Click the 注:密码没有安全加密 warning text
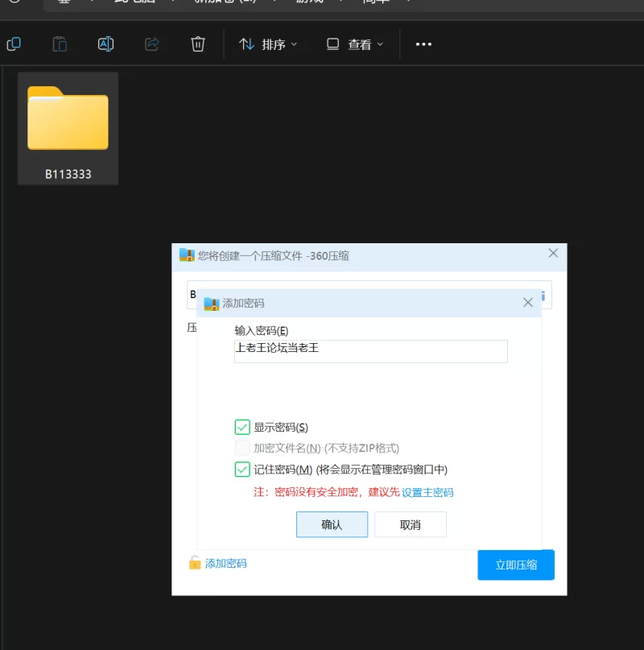Viewport: 644px width, 650px height. tap(326, 492)
